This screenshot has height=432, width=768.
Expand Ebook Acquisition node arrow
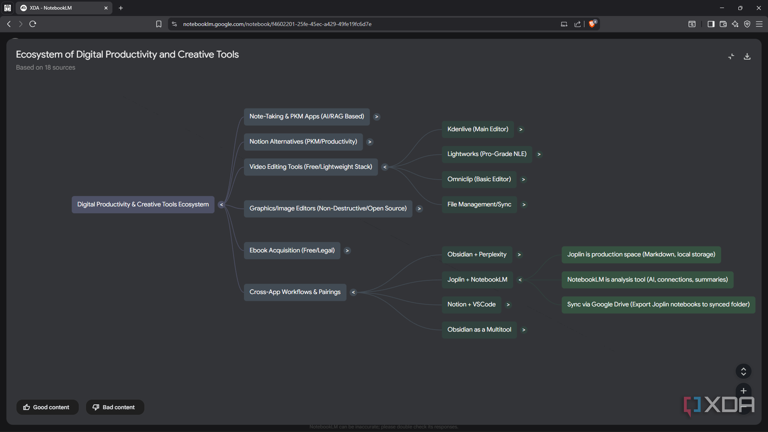pos(347,251)
